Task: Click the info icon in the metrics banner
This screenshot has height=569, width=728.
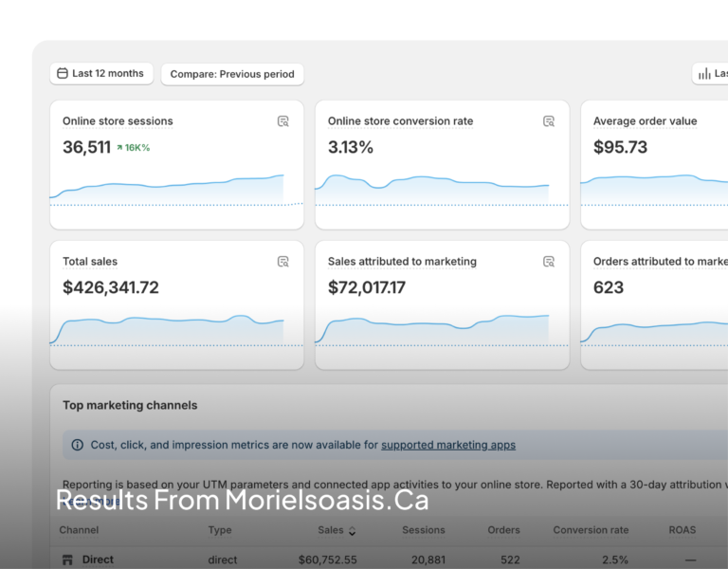Action: (x=77, y=445)
